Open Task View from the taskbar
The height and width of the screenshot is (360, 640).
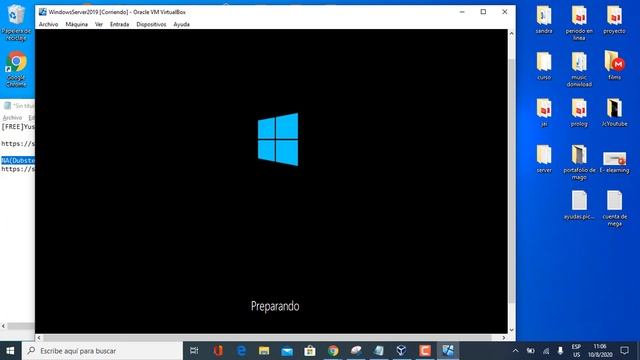[194, 351]
